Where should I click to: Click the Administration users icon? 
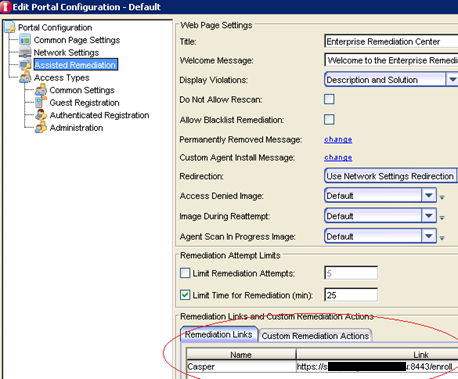coord(41,128)
